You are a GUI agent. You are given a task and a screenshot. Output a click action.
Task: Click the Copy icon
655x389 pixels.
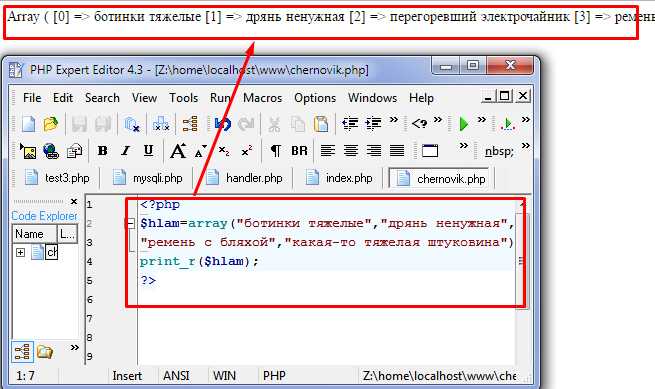[x=298, y=124]
